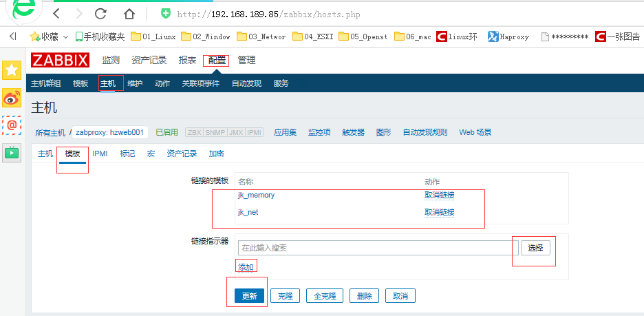The image size is (644, 316).
Task: Open the 监控项 link
Action: 319,132
